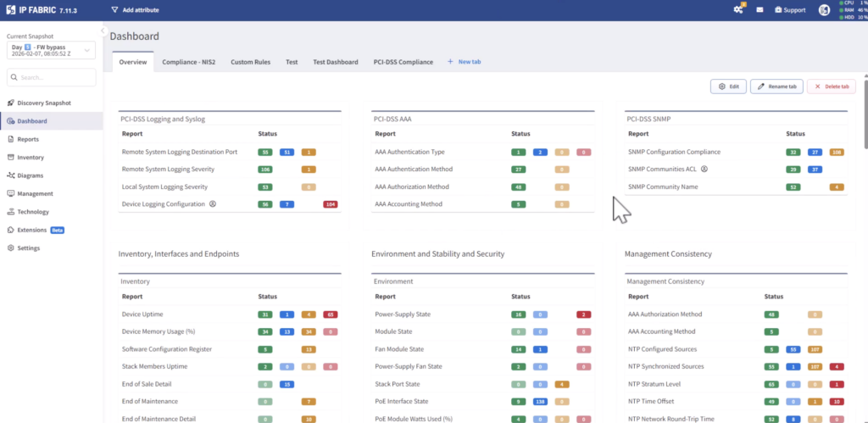Click the Edit button

tap(728, 86)
